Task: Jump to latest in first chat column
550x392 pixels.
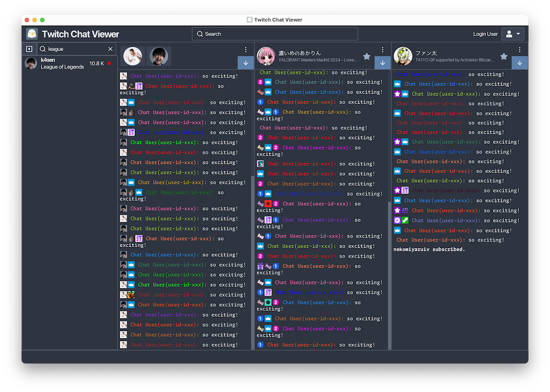Action: [x=245, y=63]
